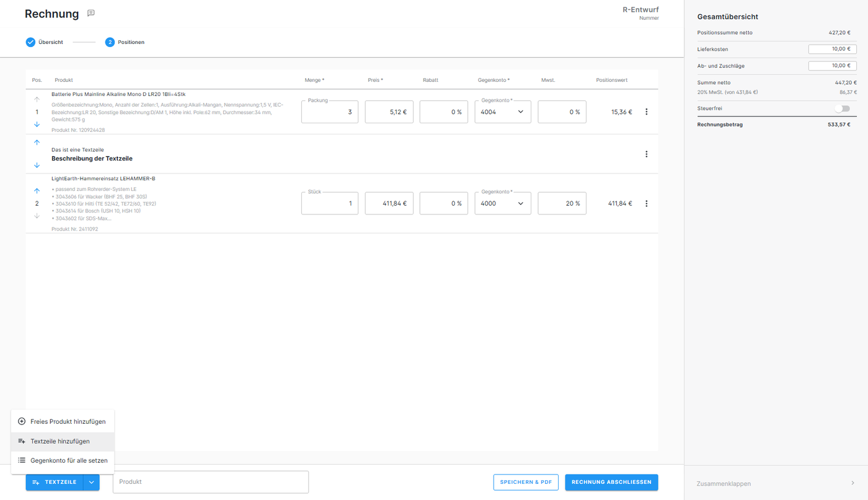The height and width of the screenshot is (500, 868).
Task: Go back to the Übersicht step
Action: (x=44, y=42)
